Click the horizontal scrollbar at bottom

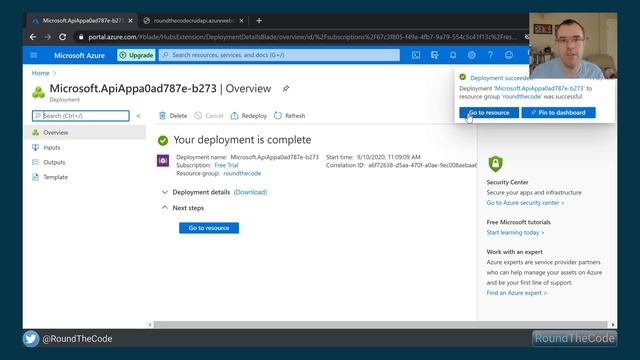tap(380, 325)
